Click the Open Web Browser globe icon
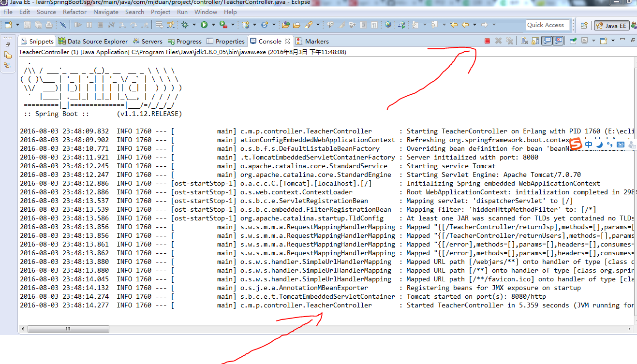 (388, 24)
